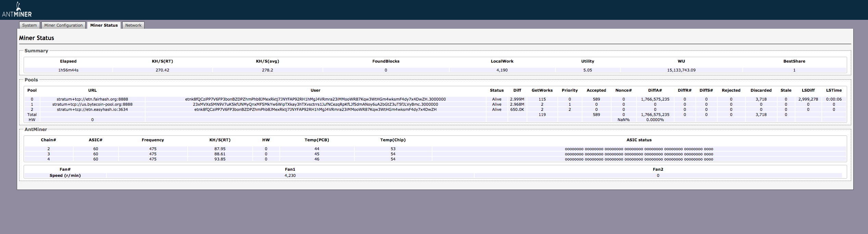Select the Summary KH/S(RT) value 270.42

coord(162,70)
